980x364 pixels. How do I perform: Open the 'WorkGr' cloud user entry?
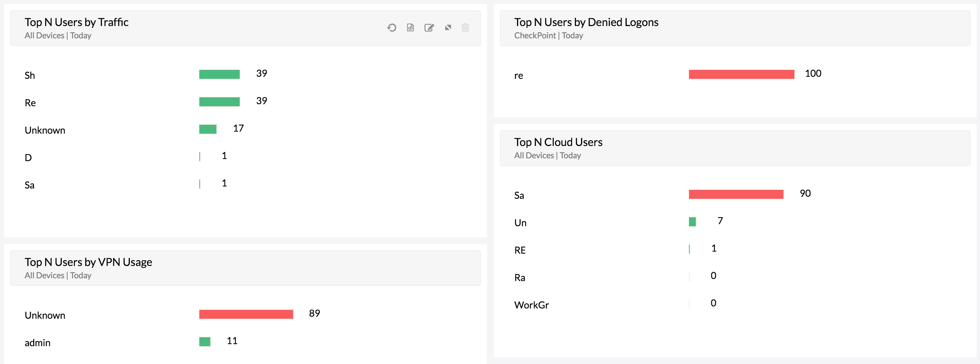pyautogui.click(x=531, y=304)
